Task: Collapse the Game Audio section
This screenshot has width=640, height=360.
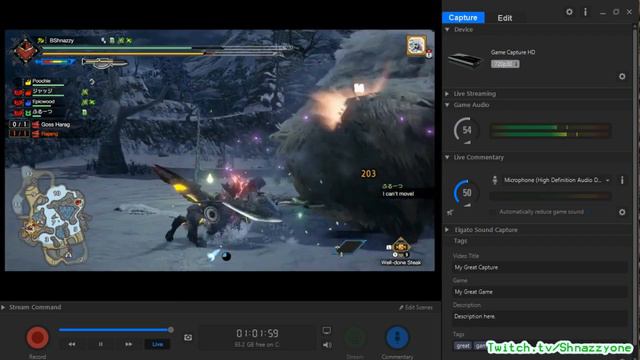Action: (447, 105)
